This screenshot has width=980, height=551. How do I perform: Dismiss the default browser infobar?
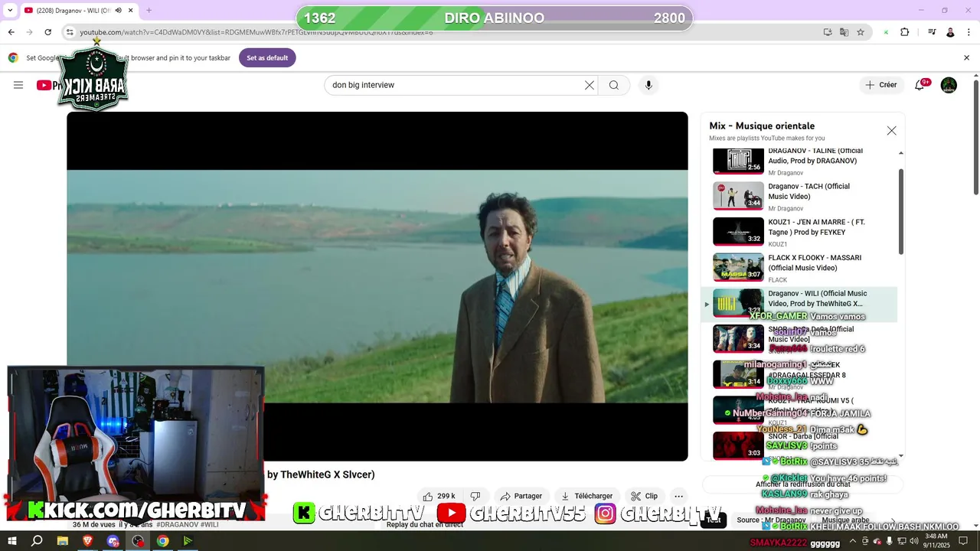(966, 57)
